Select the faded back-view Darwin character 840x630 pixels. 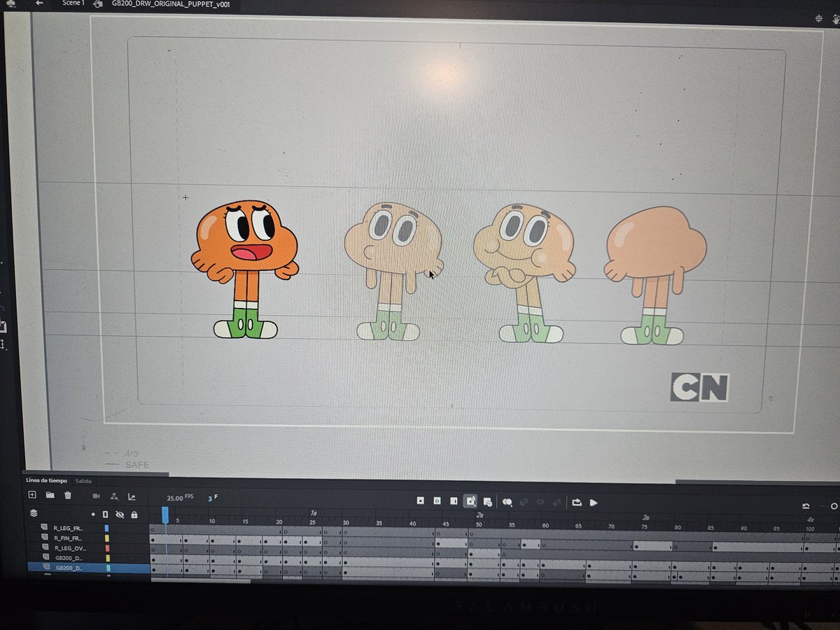pos(655,276)
